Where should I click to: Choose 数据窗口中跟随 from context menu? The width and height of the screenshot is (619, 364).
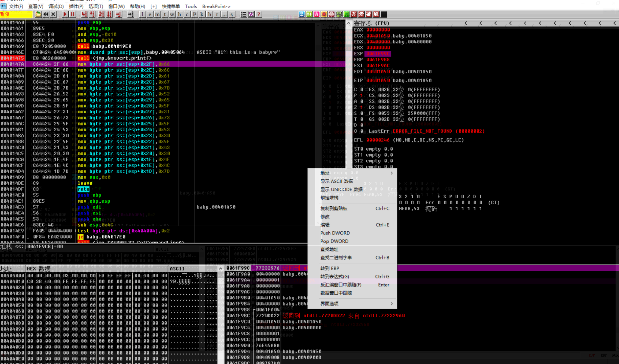pos(352,293)
